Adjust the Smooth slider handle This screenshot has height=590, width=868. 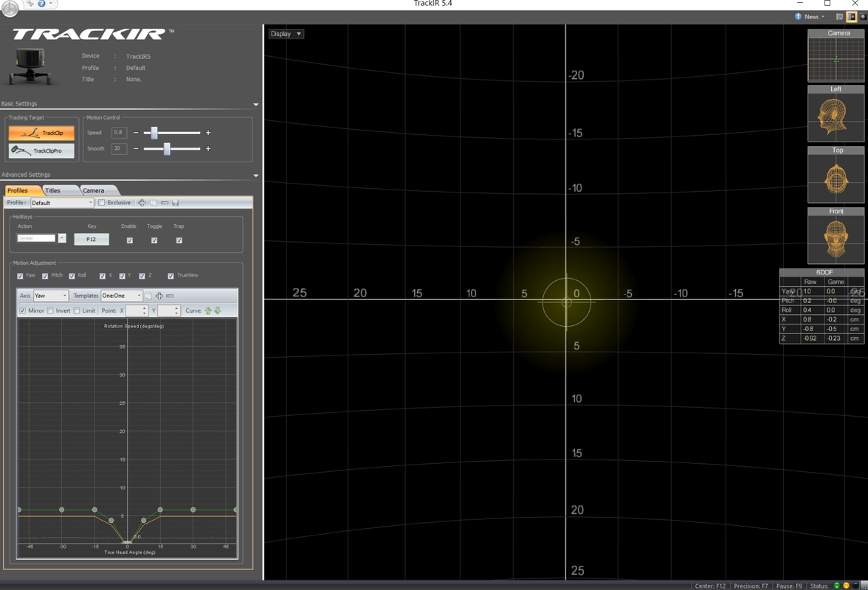click(167, 149)
